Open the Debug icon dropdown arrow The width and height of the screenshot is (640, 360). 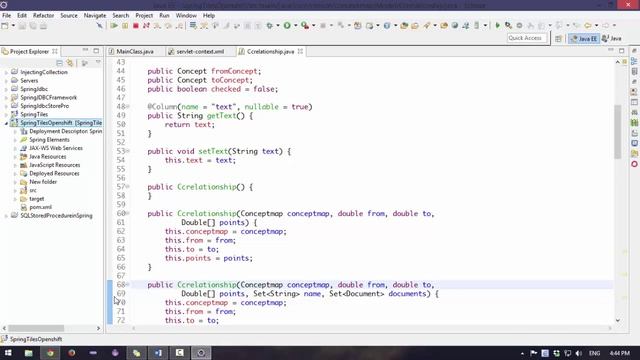(278, 26)
